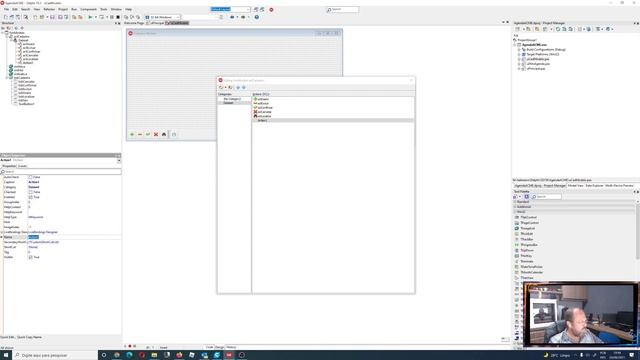Click Windows Start button on taskbar
The width and height of the screenshot is (640, 360).
(x=6, y=355)
